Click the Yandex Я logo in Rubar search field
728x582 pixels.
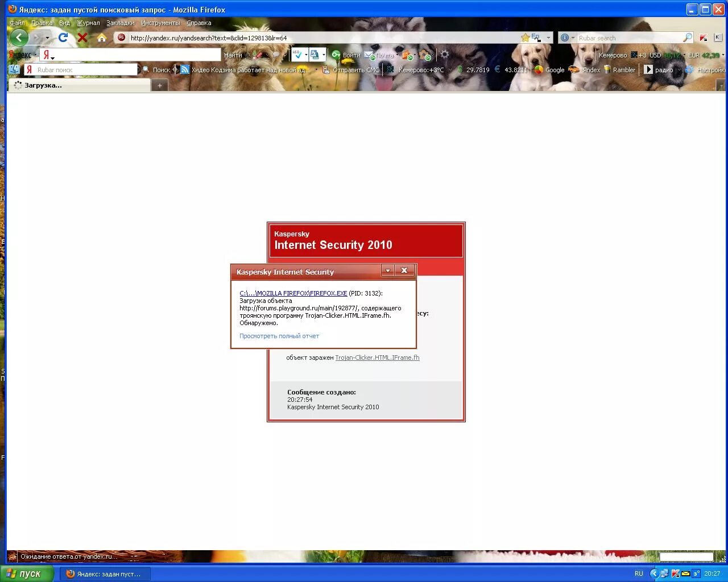[x=29, y=70]
